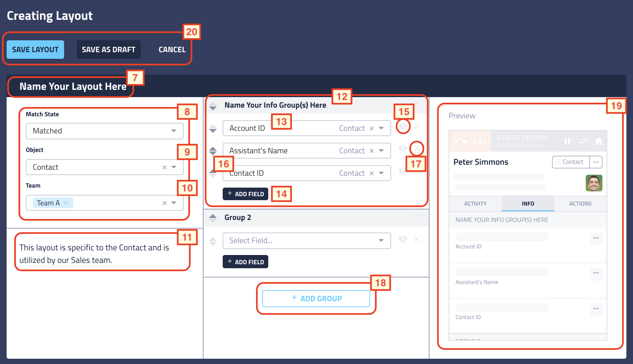Click the reorder arrows for Group 2

[x=213, y=217]
